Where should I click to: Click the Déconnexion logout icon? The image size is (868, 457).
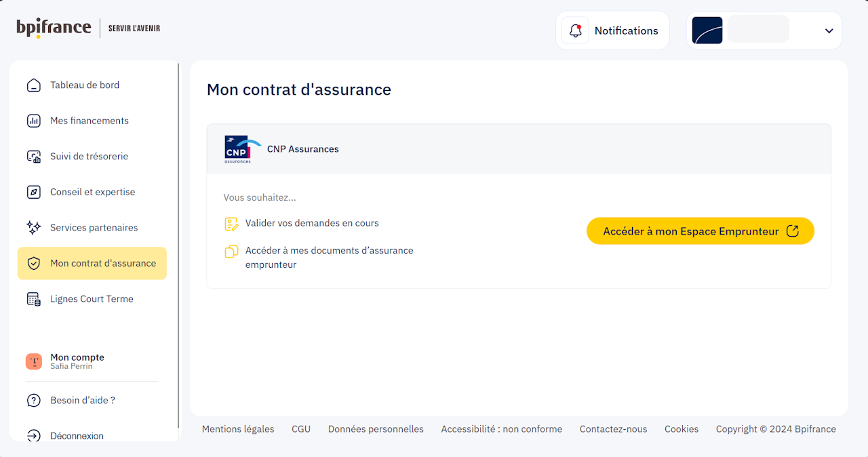click(x=33, y=436)
